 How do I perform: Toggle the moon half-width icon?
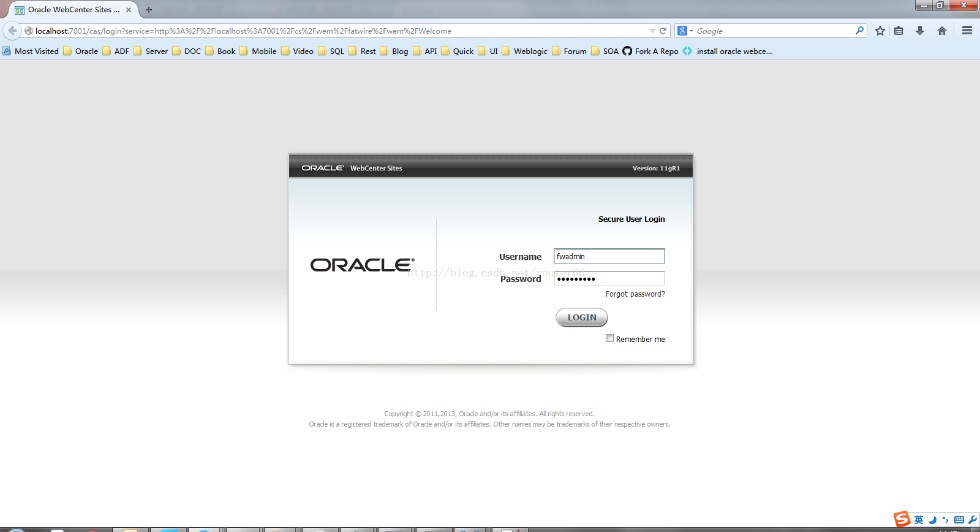[932, 520]
